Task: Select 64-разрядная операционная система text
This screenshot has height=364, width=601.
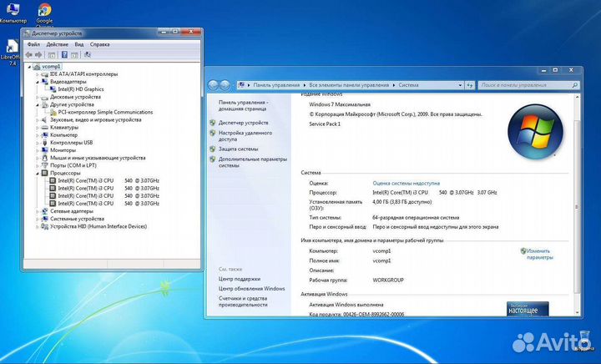Action: pos(416,217)
